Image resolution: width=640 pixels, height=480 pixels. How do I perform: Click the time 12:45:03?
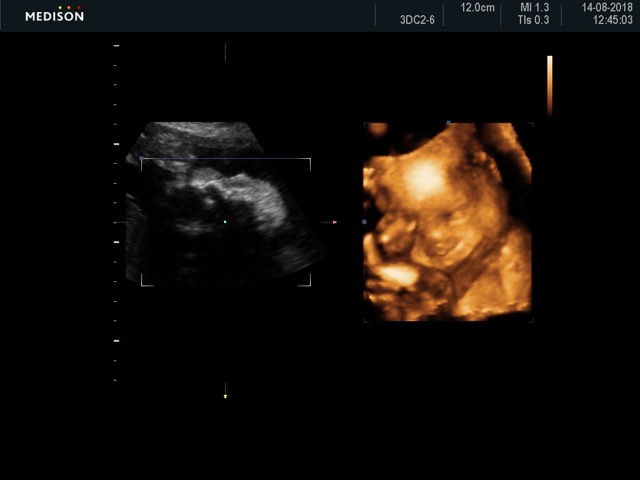point(612,20)
